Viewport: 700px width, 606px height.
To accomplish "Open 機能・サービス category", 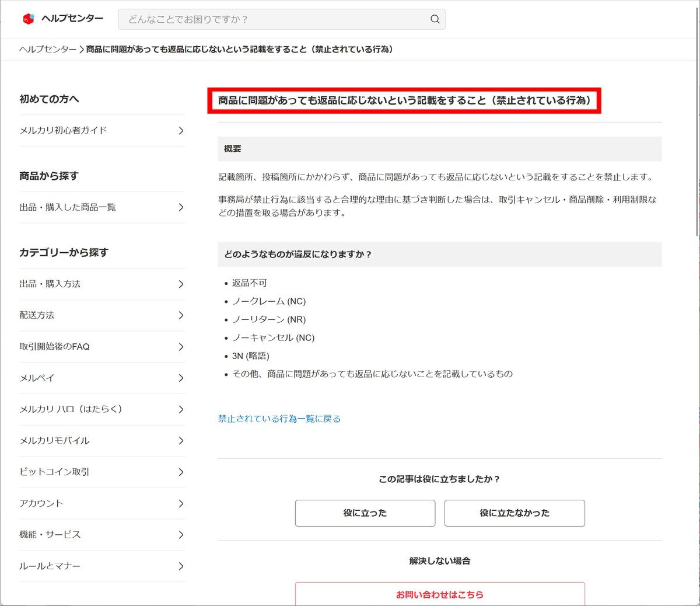I will (102, 535).
